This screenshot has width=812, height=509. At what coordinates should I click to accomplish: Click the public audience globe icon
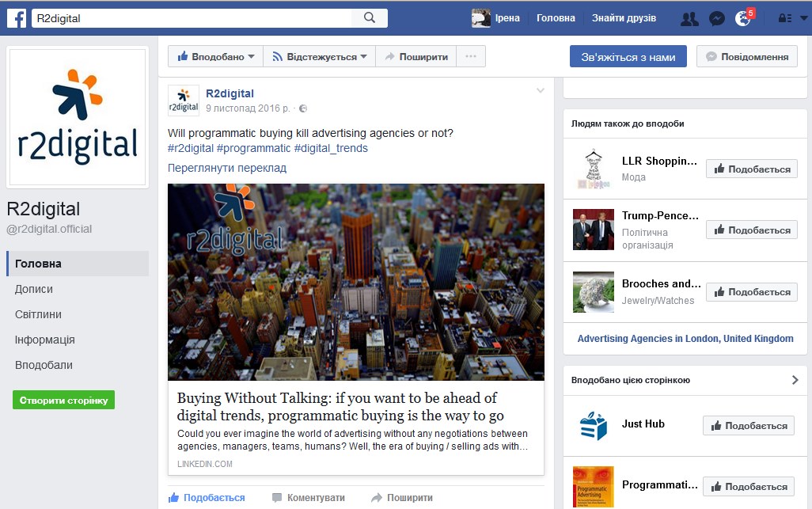pyautogui.click(x=303, y=108)
